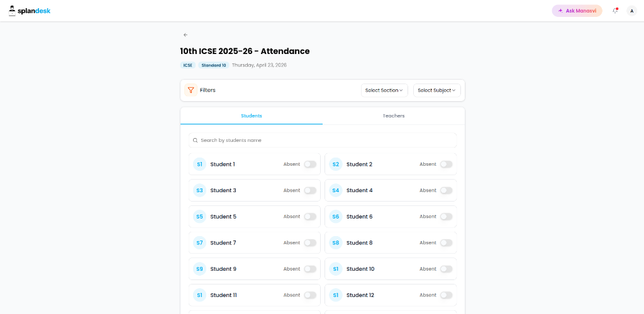Select the Student 4 name
Image resolution: width=644 pixels, height=314 pixels.
point(359,191)
